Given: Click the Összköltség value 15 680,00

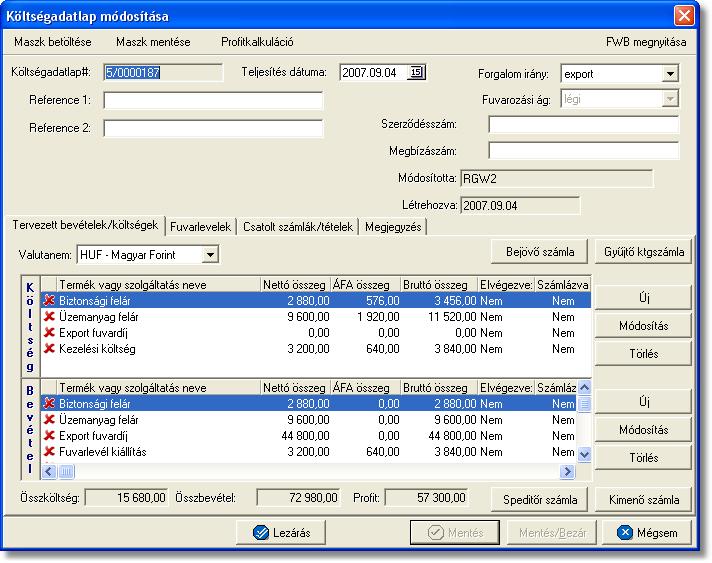Looking at the screenshot, I should point(126,498).
